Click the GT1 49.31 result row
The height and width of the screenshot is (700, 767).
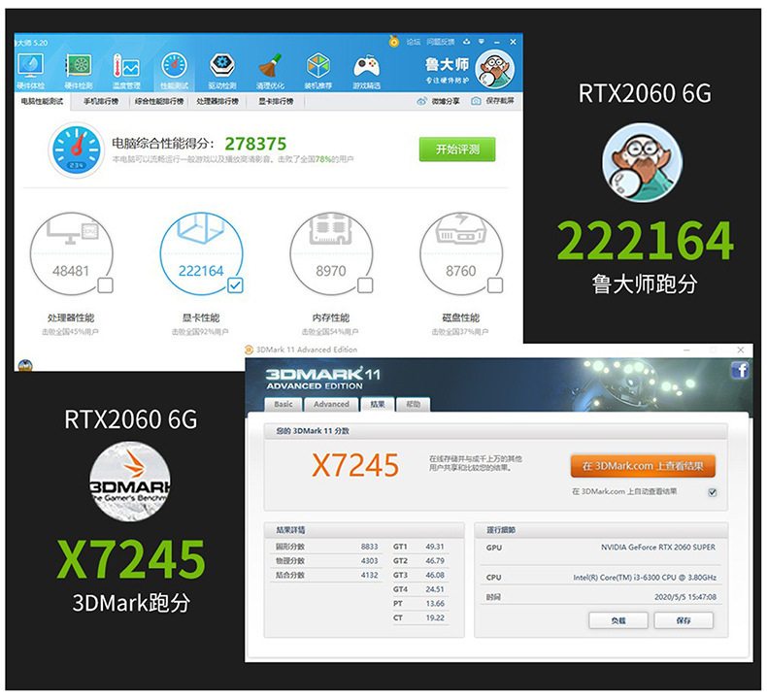(419, 547)
